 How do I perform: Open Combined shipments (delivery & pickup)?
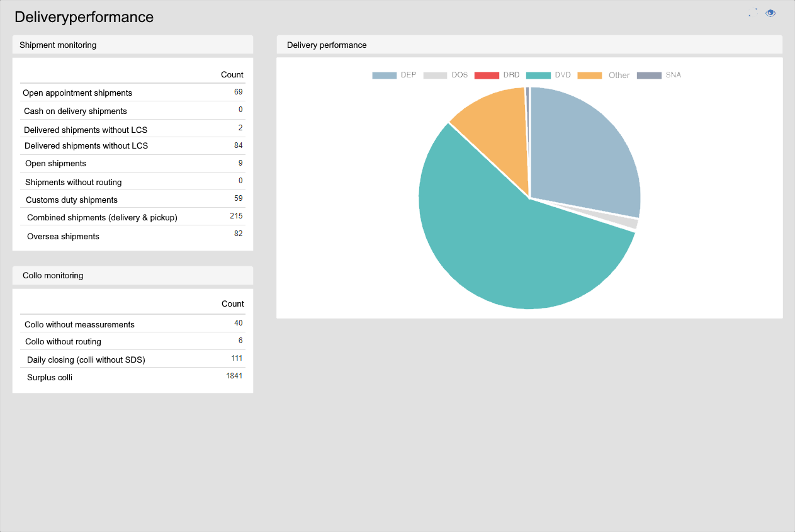point(102,218)
